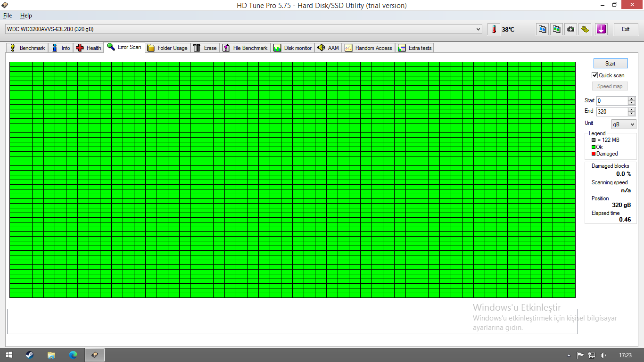Toggle the Quick scan checkbox

(x=595, y=75)
